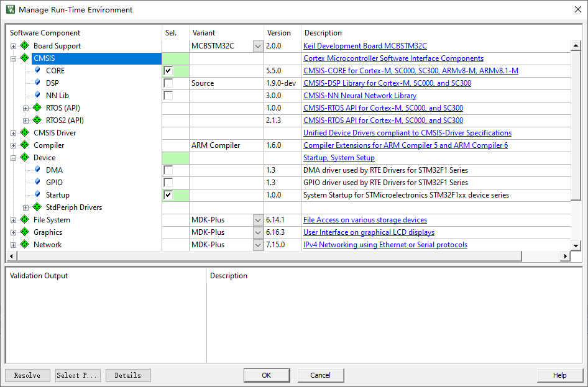
Task: Open Keil Development Board MCBSTM32C link
Action: point(365,46)
